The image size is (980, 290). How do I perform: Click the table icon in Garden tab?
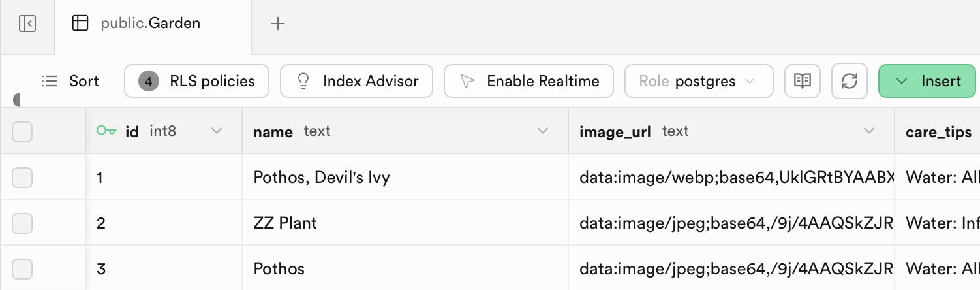(80, 24)
